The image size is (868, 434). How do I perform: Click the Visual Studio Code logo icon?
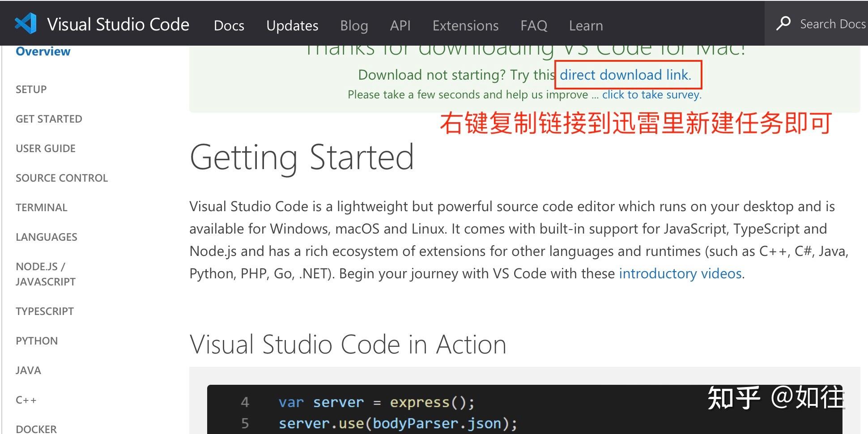[26, 23]
